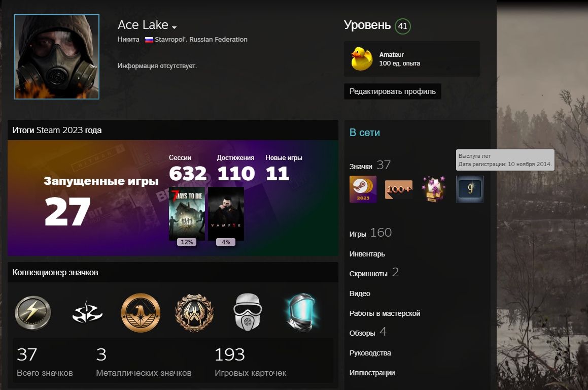Open the Итоги Steam 2023 года showcase header
This screenshot has width=588, height=390.
tap(173, 130)
